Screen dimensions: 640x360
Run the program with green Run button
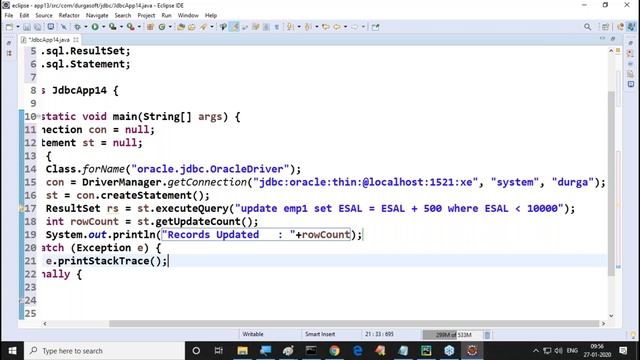tap(95, 27)
